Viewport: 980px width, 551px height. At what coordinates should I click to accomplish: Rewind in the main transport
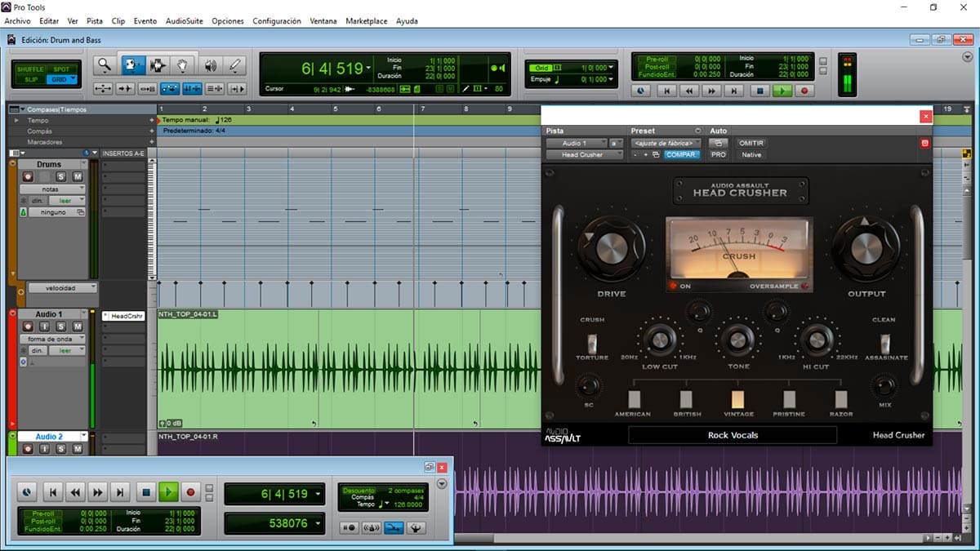[x=690, y=91]
